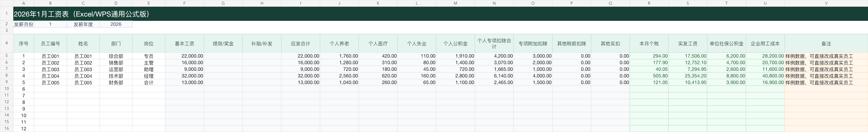Select column F header letter
Viewport: 868px width, 132px height.
[x=184, y=3]
